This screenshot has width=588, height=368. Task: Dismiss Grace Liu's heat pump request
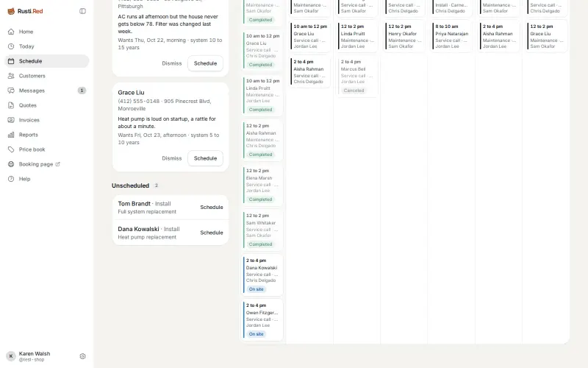[x=172, y=158]
